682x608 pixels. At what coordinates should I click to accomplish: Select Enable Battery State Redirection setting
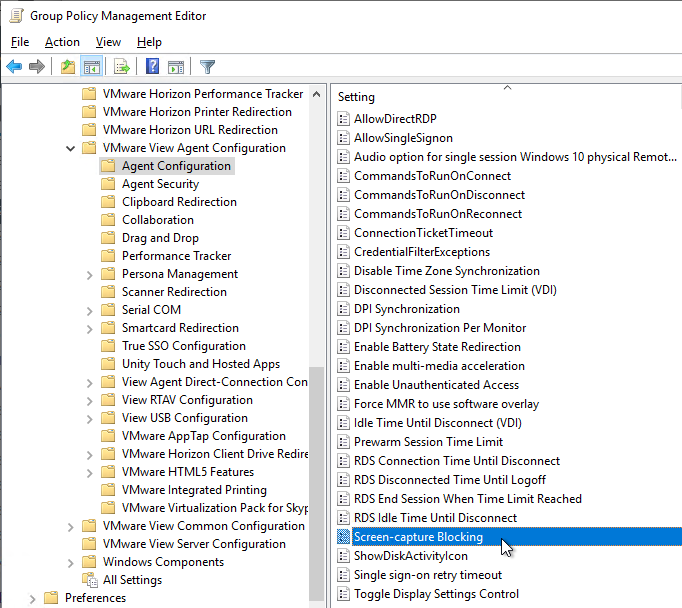pyautogui.click(x=437, y=347)
